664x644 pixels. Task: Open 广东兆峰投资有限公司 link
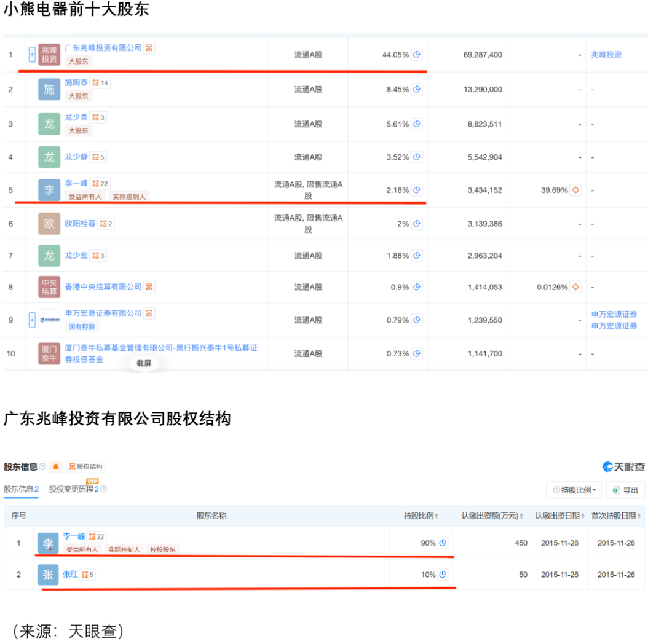(103, 48)
